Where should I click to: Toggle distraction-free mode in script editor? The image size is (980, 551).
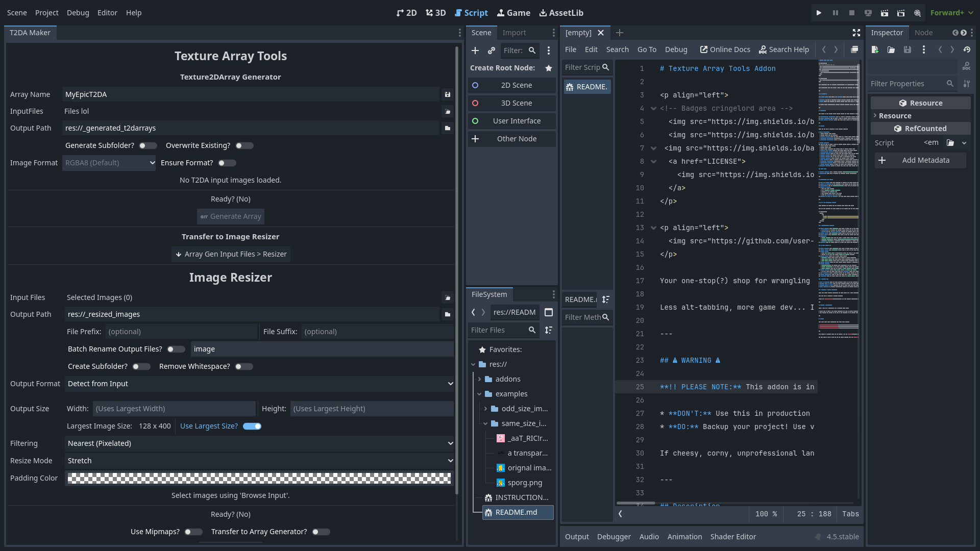tap(856, 33)
